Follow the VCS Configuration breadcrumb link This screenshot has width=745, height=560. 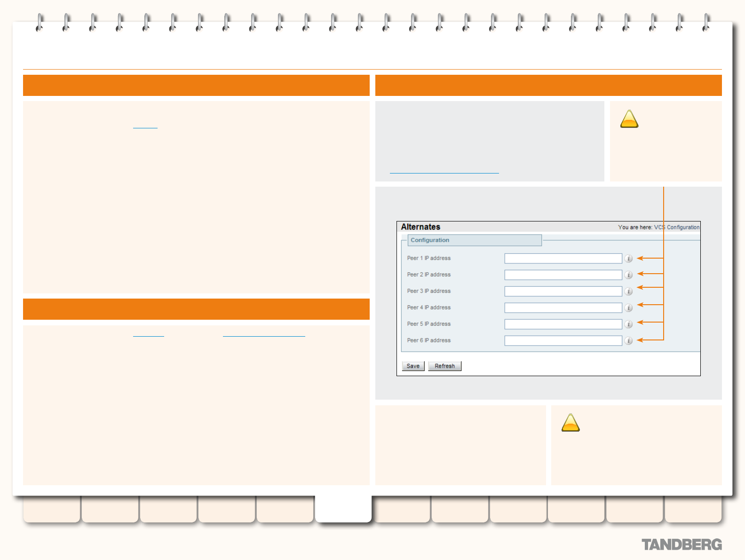[676, 228]
